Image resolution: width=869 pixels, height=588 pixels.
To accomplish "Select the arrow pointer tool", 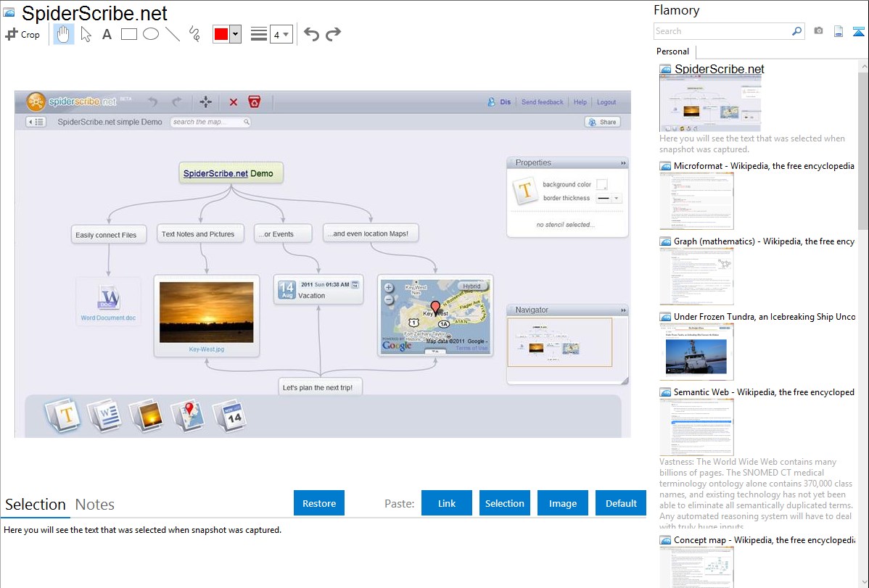I will pos(86,34).
